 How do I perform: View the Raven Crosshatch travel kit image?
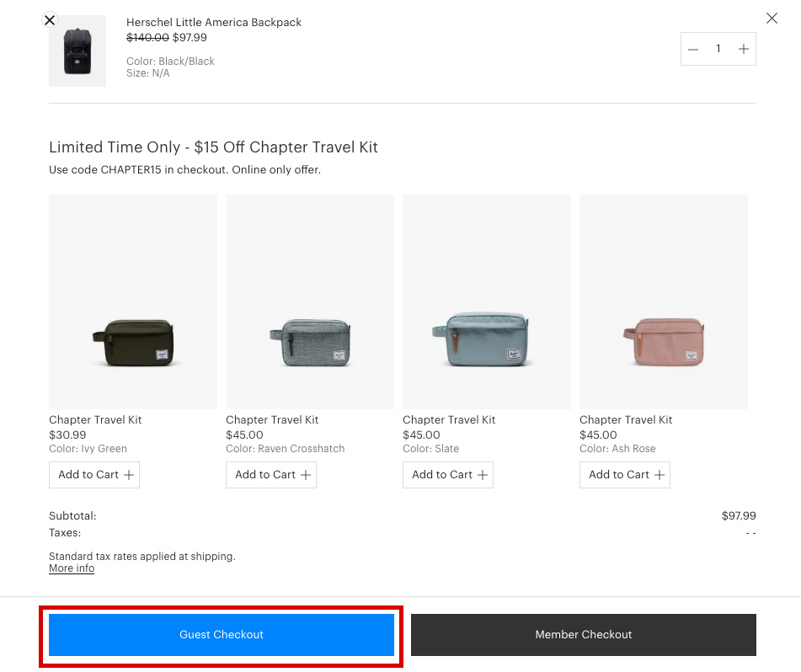point(310,301)
